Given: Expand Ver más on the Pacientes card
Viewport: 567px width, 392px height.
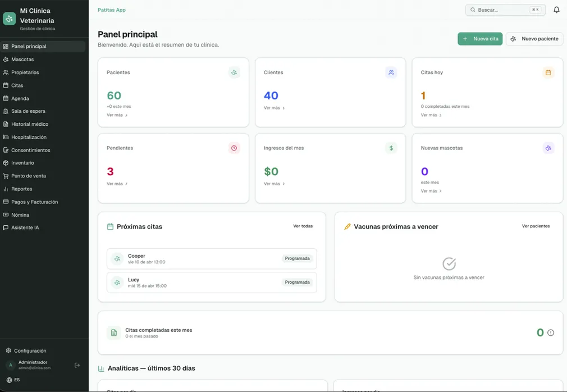Looking at the screenshot, I should click(116, 115).
